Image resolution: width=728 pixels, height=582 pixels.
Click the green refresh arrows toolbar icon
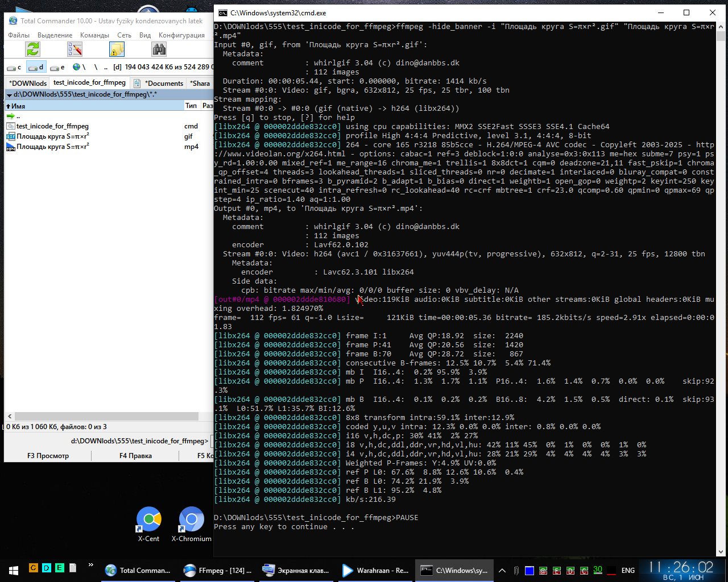click(33, 49)
